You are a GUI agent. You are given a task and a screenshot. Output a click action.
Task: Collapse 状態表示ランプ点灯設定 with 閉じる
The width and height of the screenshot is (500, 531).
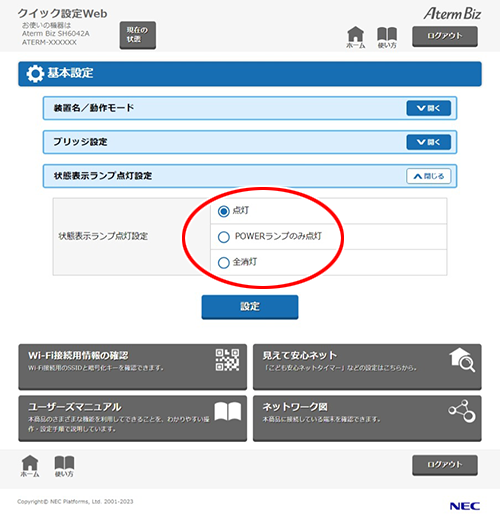(429, 176)
